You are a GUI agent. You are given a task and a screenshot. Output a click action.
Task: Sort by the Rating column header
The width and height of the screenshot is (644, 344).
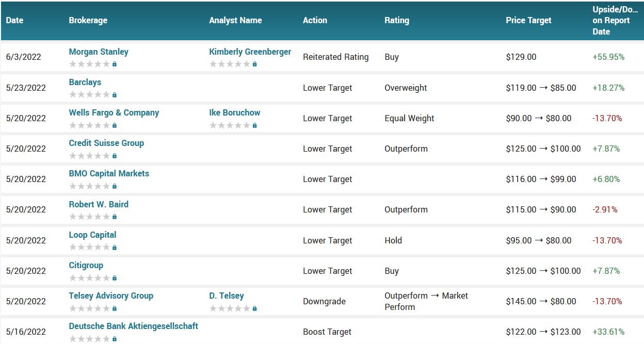coord(397,20)
